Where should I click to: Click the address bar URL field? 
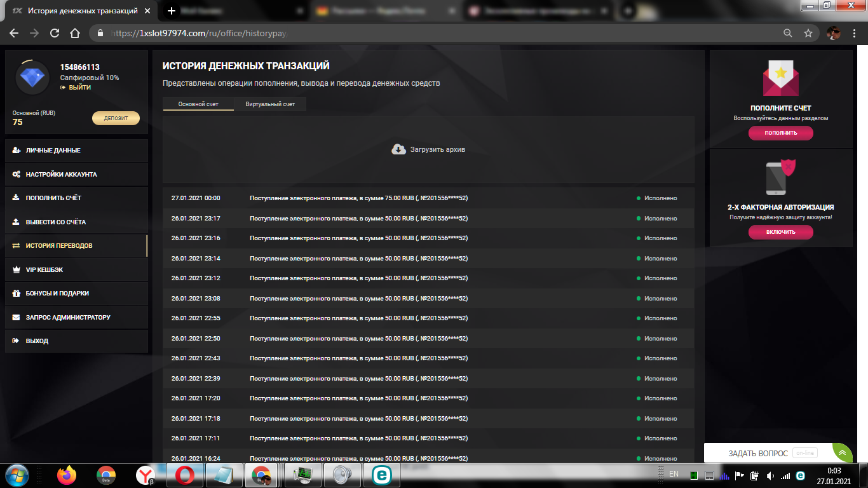click(x=438, y=33)
